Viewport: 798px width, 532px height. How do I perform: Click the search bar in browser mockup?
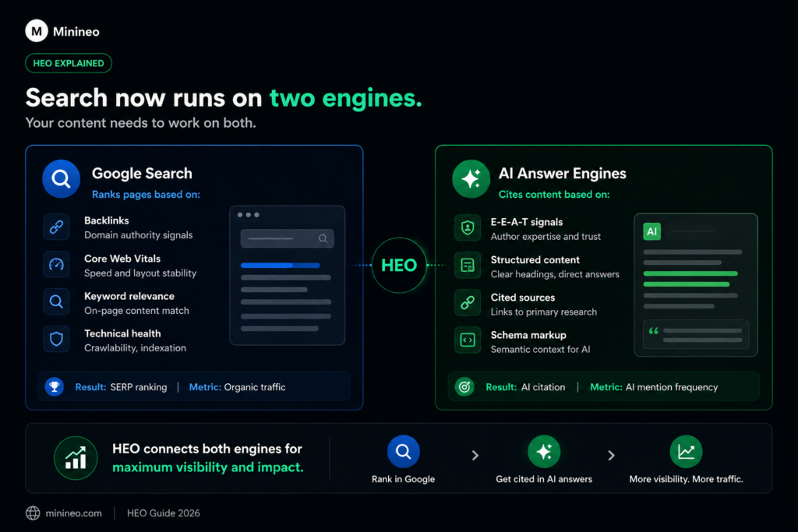click(287, 238)
